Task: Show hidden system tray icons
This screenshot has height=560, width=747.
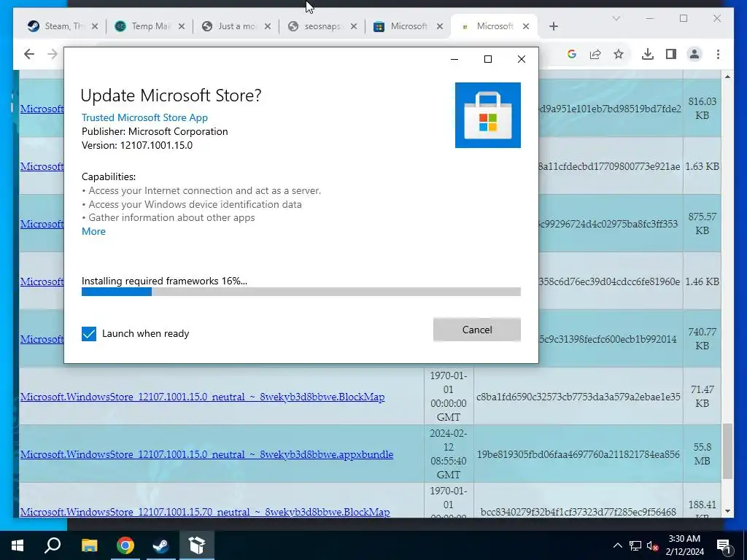Action: [617, 545]
